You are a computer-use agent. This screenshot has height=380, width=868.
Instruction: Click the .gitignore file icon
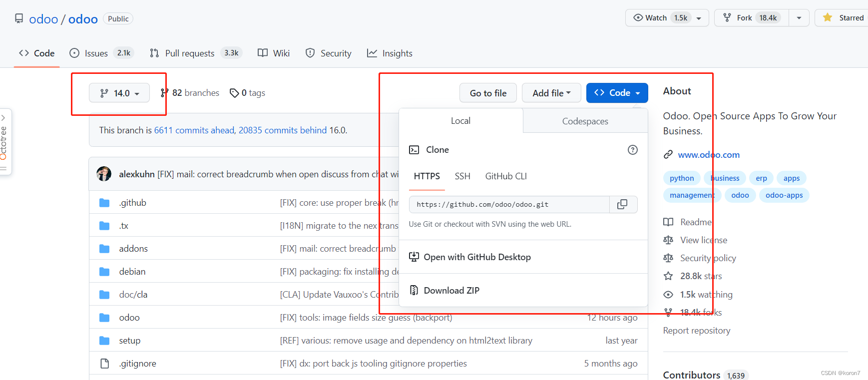(x=104, y=364)
